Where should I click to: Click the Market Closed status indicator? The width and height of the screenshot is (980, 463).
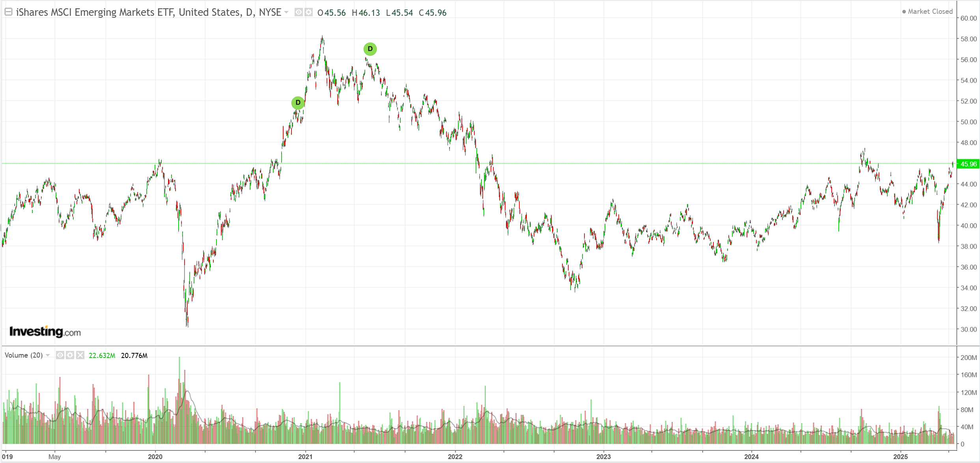pos(927,11)
